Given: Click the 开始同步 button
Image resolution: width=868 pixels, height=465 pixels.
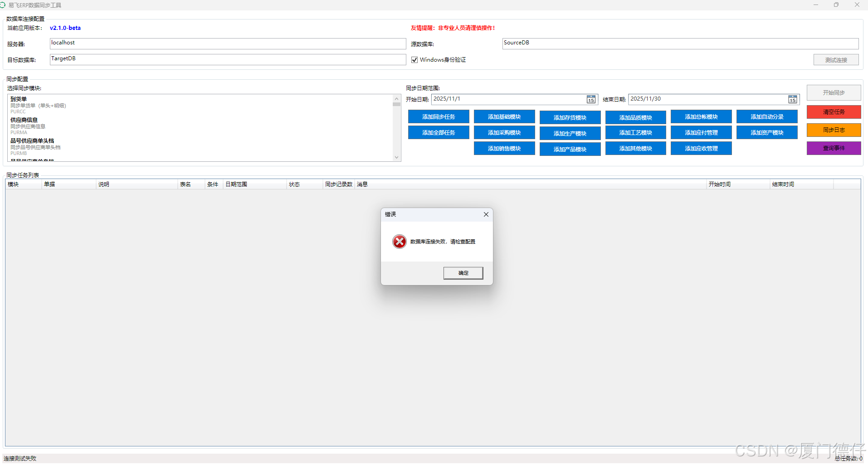Looking at the screenshot, I should click(x=834, y=93).
